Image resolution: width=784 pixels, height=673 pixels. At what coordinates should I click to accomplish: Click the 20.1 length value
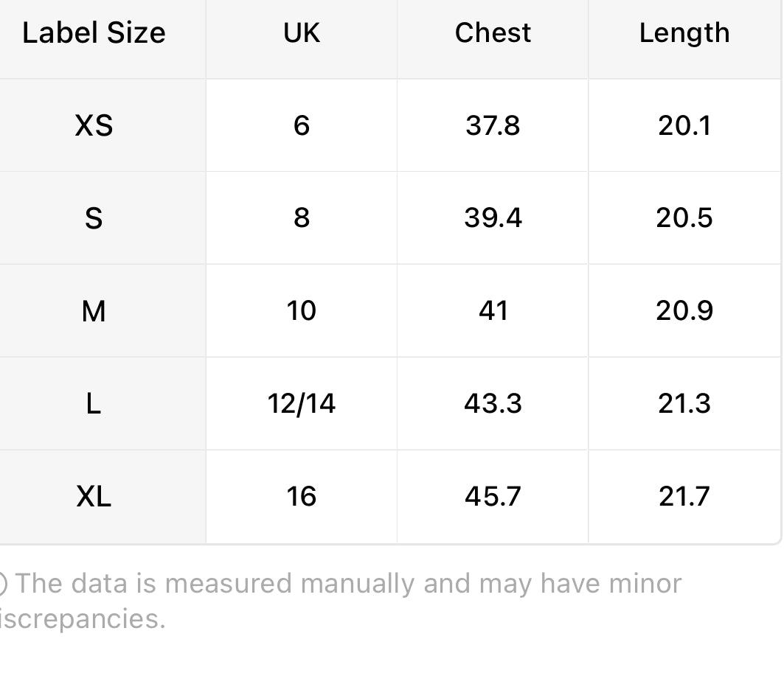684,126
